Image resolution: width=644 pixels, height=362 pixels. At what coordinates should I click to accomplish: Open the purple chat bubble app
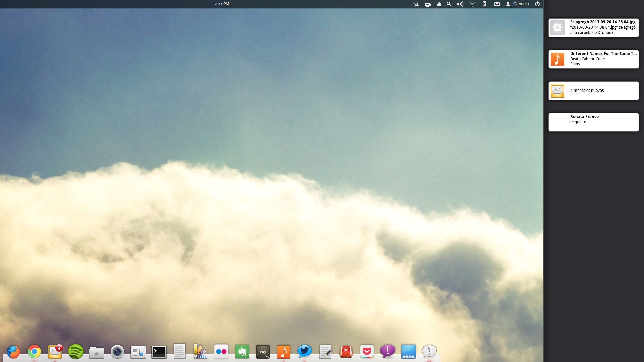coord(388,351)
